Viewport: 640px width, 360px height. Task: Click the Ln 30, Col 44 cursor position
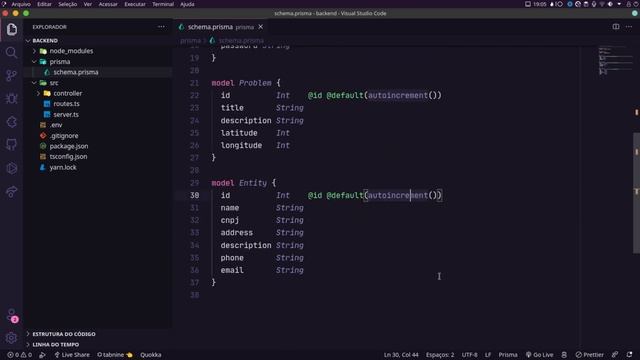pos(401,355)
